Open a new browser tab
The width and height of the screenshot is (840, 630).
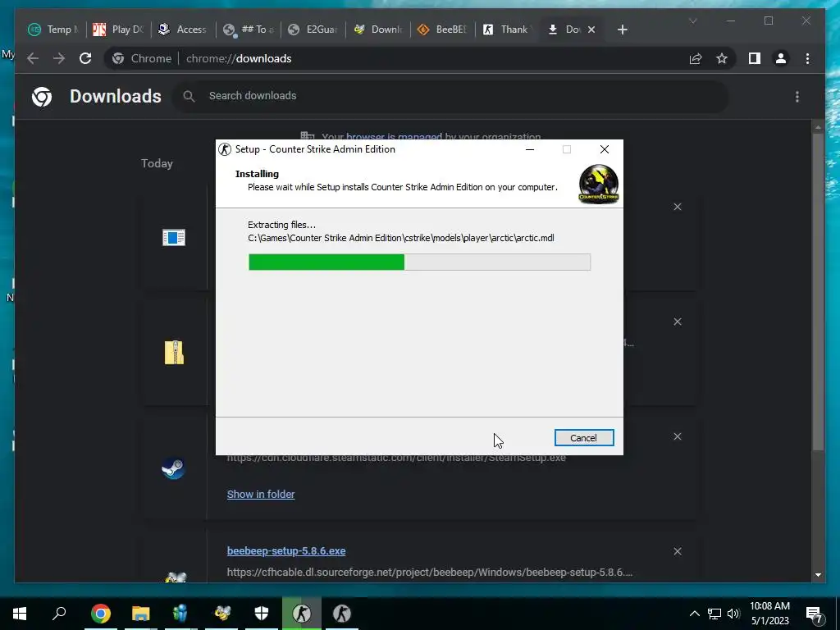pos(622,30)
